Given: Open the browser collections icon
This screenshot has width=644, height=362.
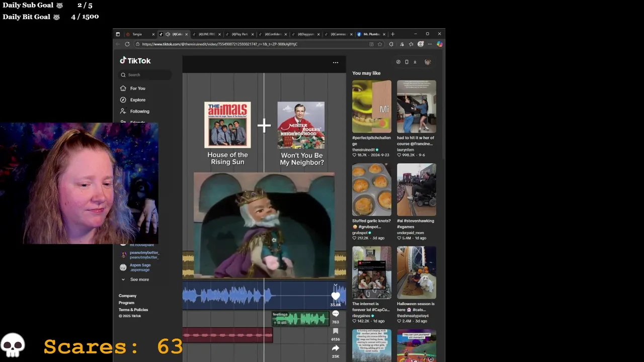Looking at the screenshot, I should [411, 44].
